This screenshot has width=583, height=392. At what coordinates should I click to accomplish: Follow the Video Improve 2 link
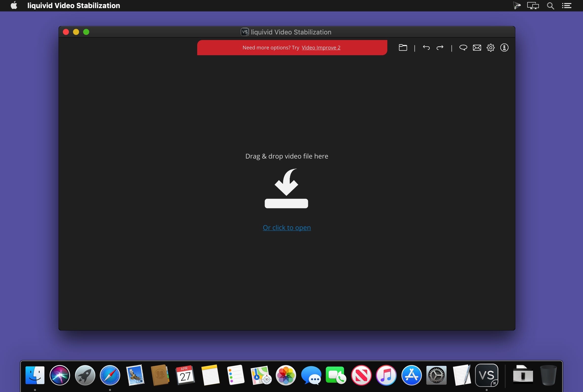point(321,48)
